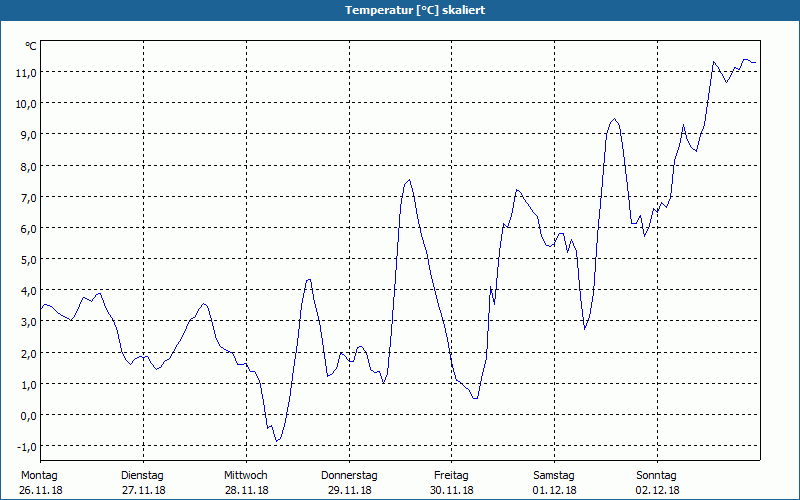800x500 pixels.
Task: Select the 11,0 y-axis label
Action: coord(26,72)
